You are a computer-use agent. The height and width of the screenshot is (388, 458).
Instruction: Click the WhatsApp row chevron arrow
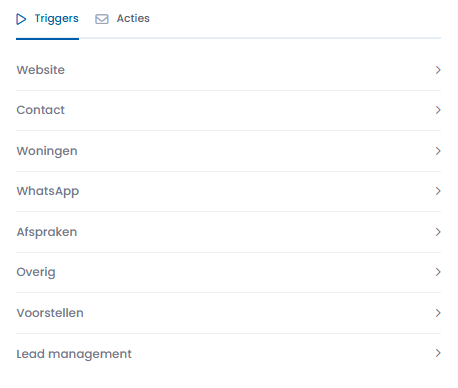(438, 191)
